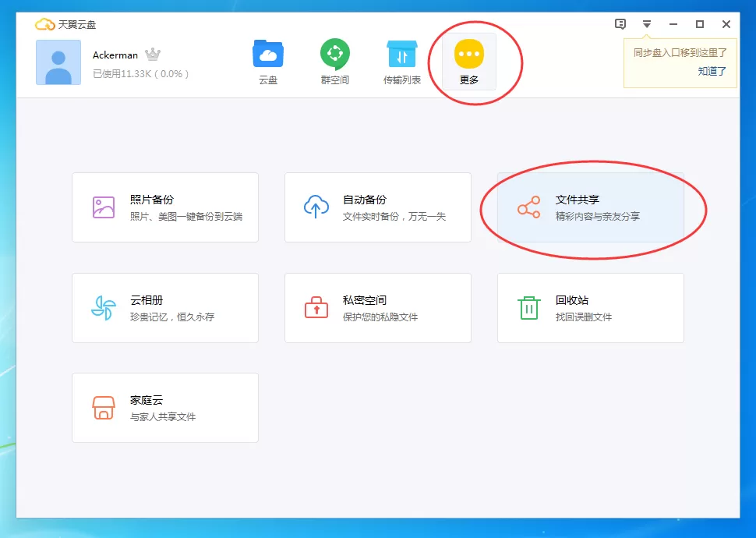
Task: Open the feedback message icon in title bar
Action: pos(620,24)
